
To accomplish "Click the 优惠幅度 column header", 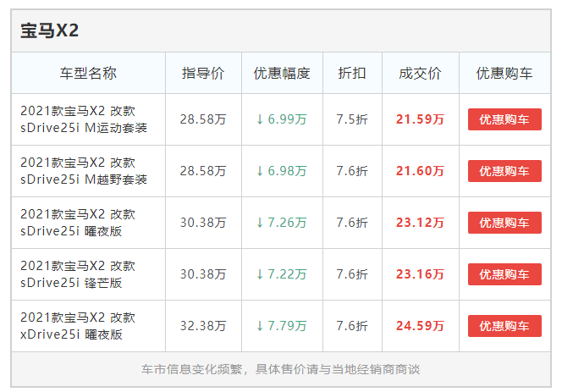I will click(282, 73).
